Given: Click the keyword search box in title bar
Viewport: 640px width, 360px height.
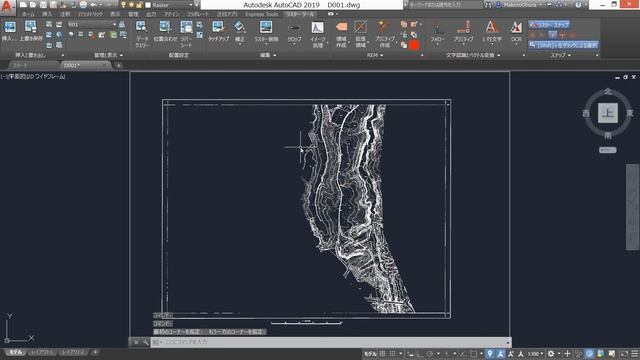Looking at the screenshot, I should [445, 5].
